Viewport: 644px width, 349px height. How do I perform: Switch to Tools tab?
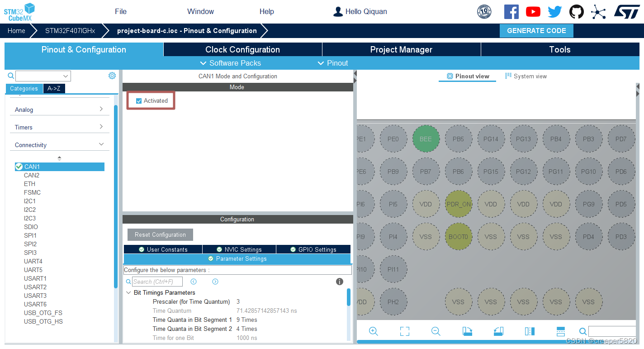click(560, 50)
